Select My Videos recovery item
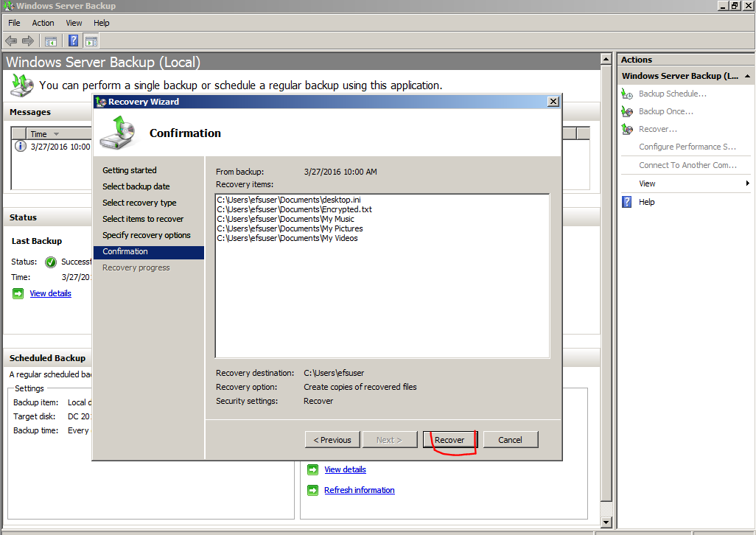756x535 pixels. [287, 238]
